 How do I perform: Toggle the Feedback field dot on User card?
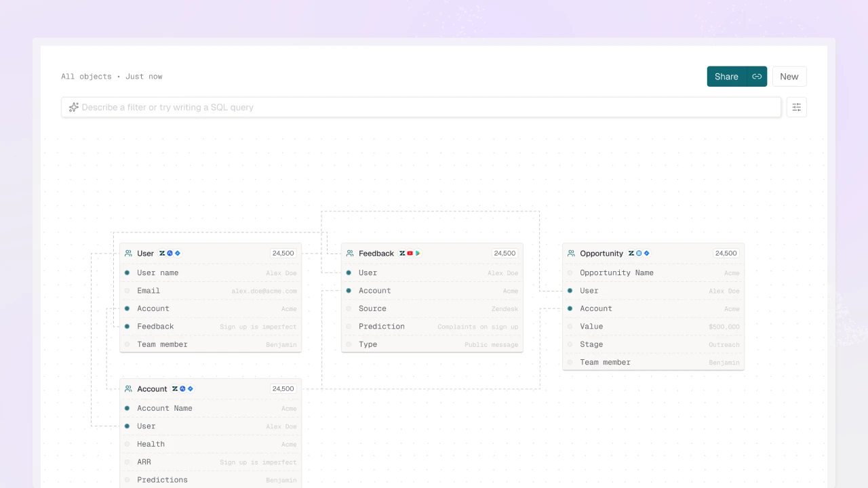coord(127,326)
